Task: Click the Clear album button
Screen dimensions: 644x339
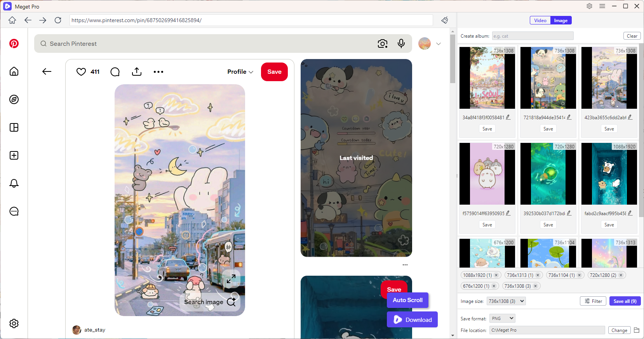Action: click(632, 36)
